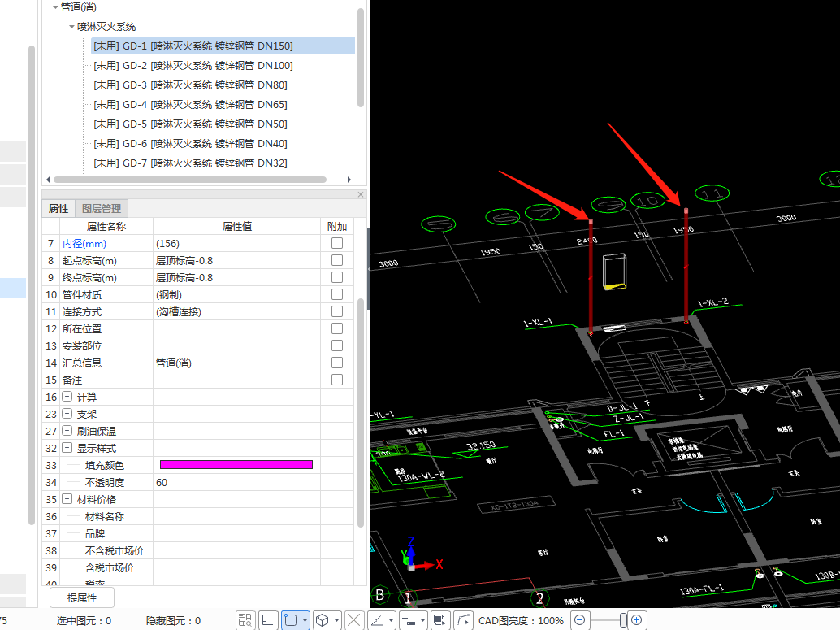Open the plus-line draw mode dropdown arrow
The image size is (840, 630).
coord(422,620)
